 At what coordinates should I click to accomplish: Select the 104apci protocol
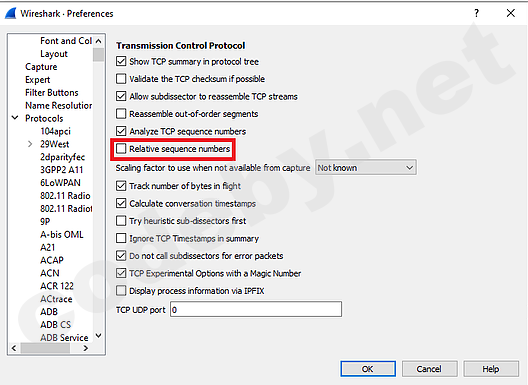click(55, 131)
